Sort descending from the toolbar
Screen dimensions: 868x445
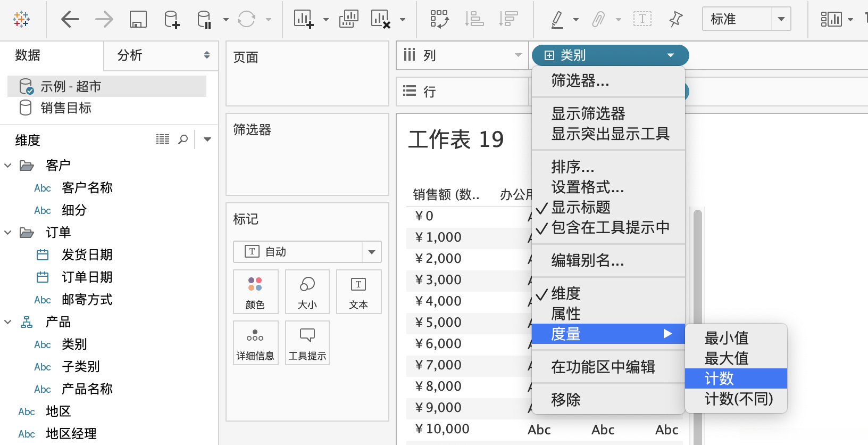point(508,19)
